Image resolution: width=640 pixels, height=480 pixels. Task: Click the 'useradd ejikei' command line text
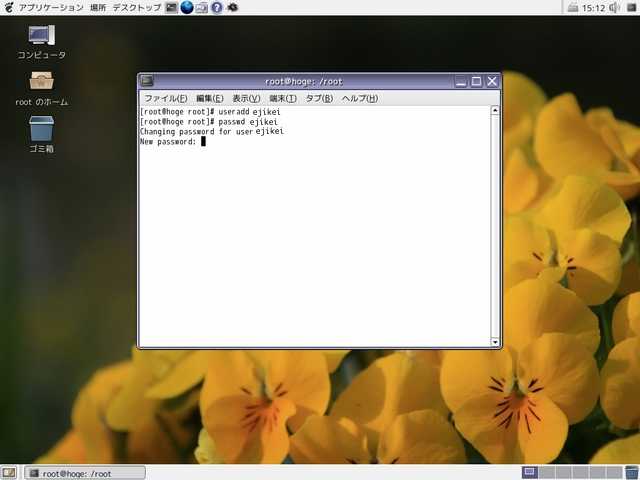(249, 112)
